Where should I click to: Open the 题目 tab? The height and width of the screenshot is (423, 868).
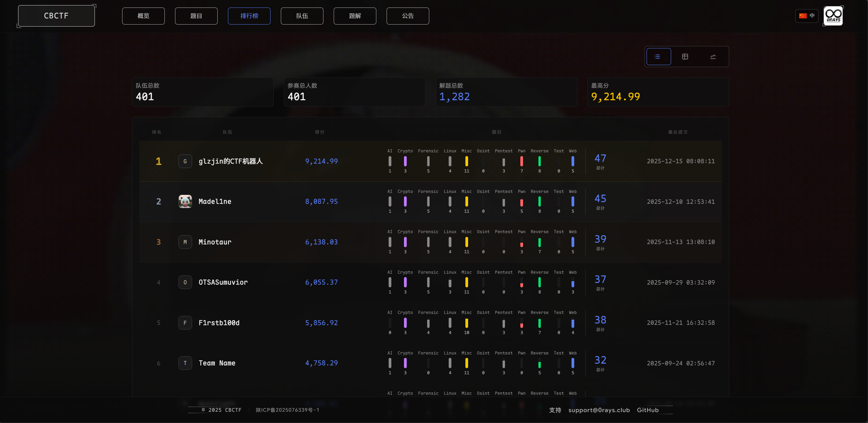(196, 16)
